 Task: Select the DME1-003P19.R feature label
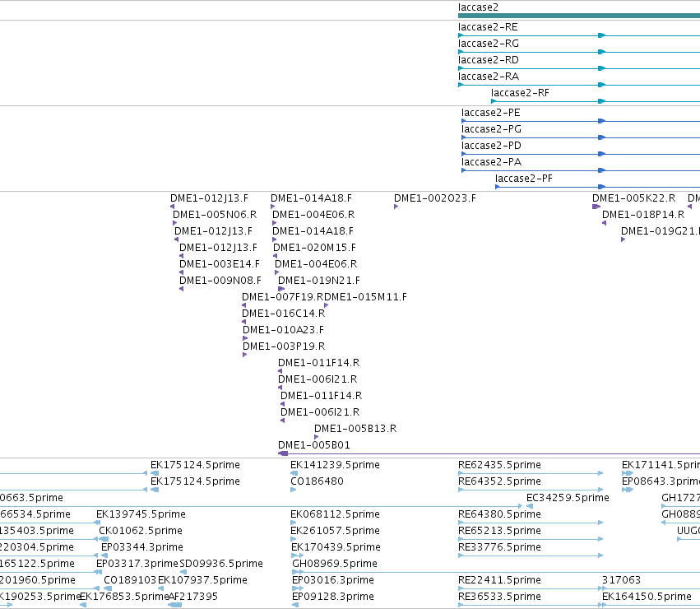coord(284,346)
